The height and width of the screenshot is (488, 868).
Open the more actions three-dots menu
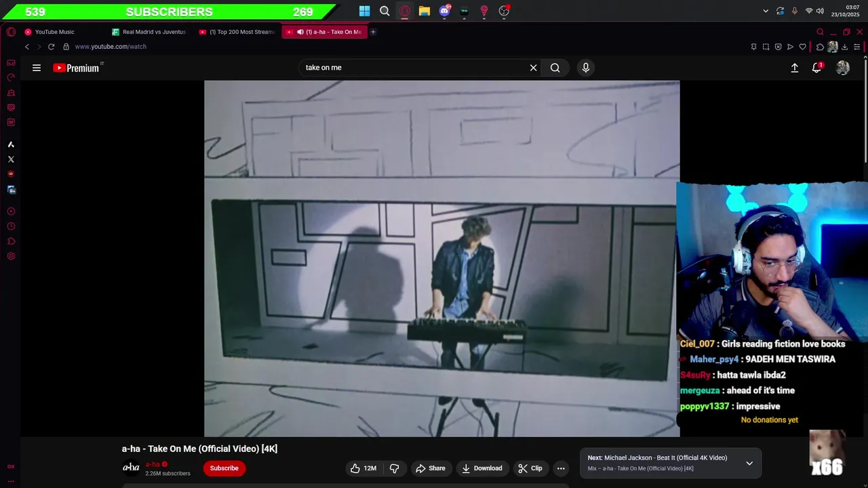tap(561, 468)
